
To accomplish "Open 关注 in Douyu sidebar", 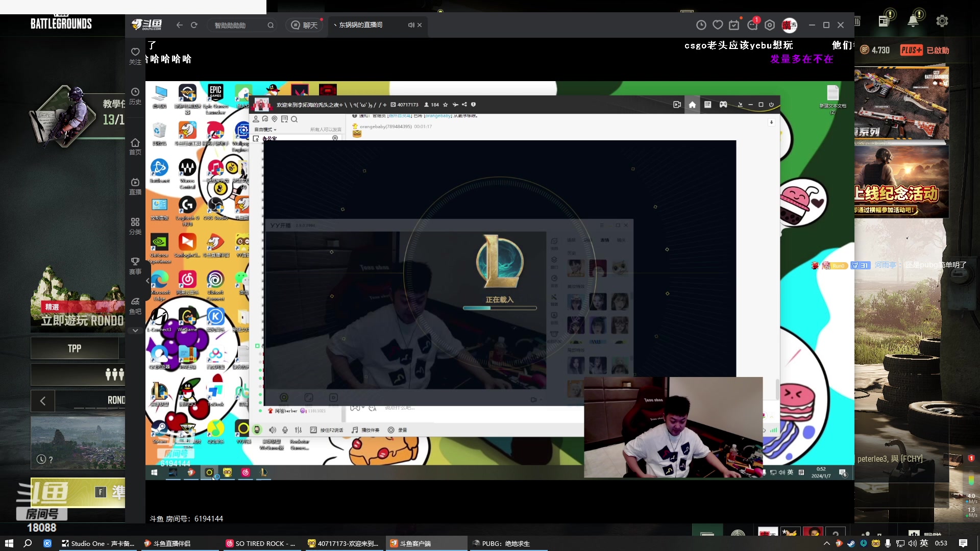I will pos(135,56).
